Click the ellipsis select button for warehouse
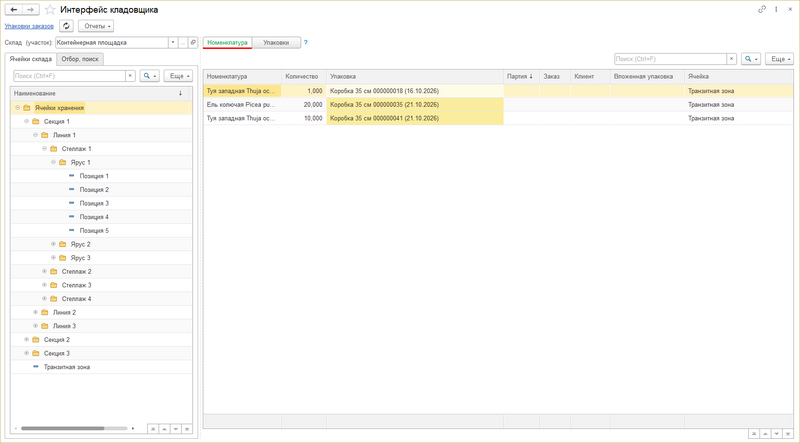This screenshot has width=800, height=443. 183,43
